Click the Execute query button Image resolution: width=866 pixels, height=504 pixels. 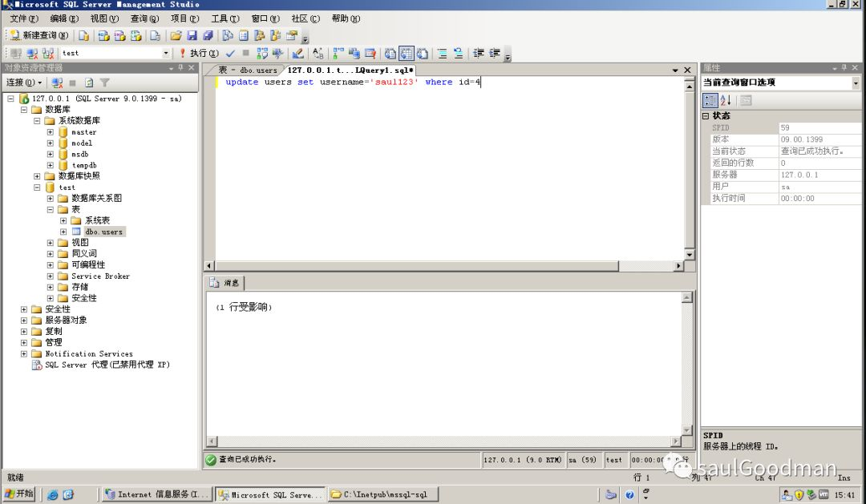click(x=199, y=53)
